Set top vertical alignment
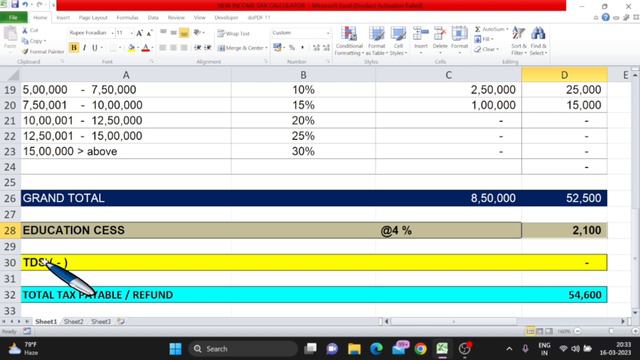Screen dimensions: 640x360 pos(163,33)
